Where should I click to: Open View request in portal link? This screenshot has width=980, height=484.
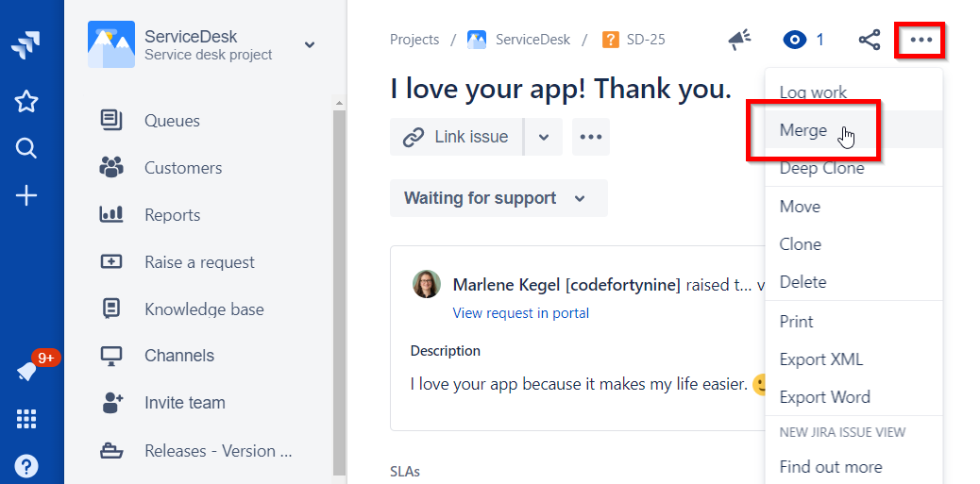[x=520, y=313]
